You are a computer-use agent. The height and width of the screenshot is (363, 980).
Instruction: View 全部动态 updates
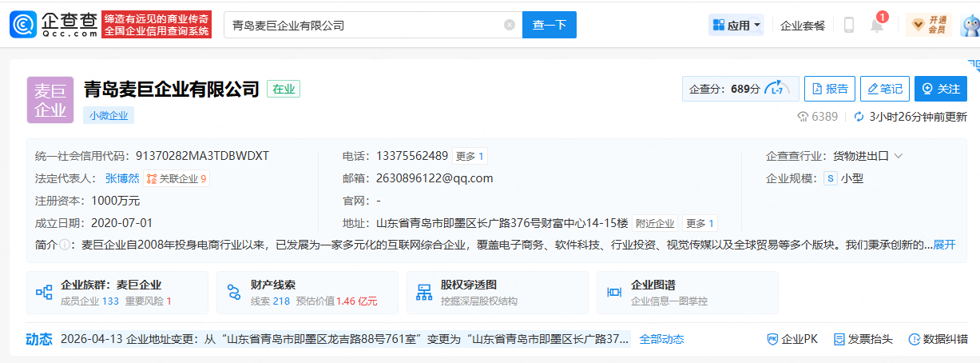tap(661, 339)
